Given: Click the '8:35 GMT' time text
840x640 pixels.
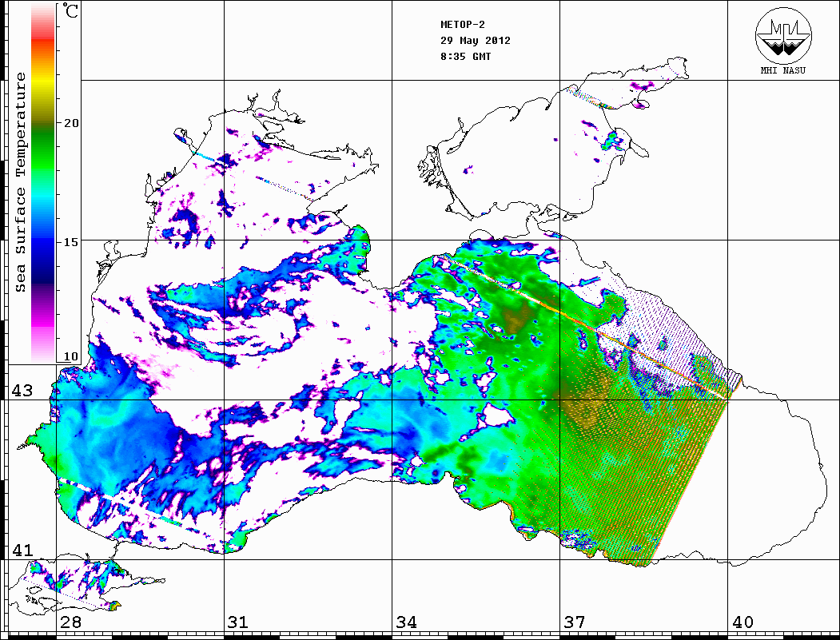Looking at the screenshot, I should pyautogui.click(x=465, y=57).
